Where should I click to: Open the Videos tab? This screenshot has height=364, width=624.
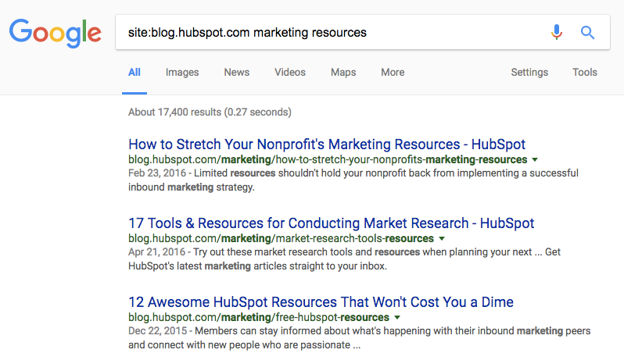(x=290, y=73)
